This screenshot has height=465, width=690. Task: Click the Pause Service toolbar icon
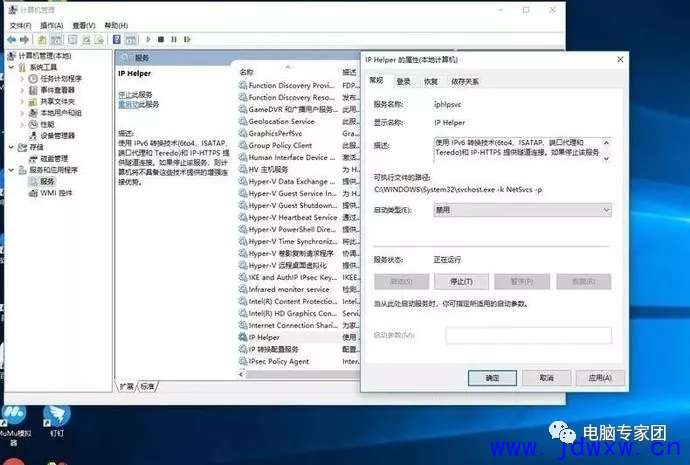174,40
